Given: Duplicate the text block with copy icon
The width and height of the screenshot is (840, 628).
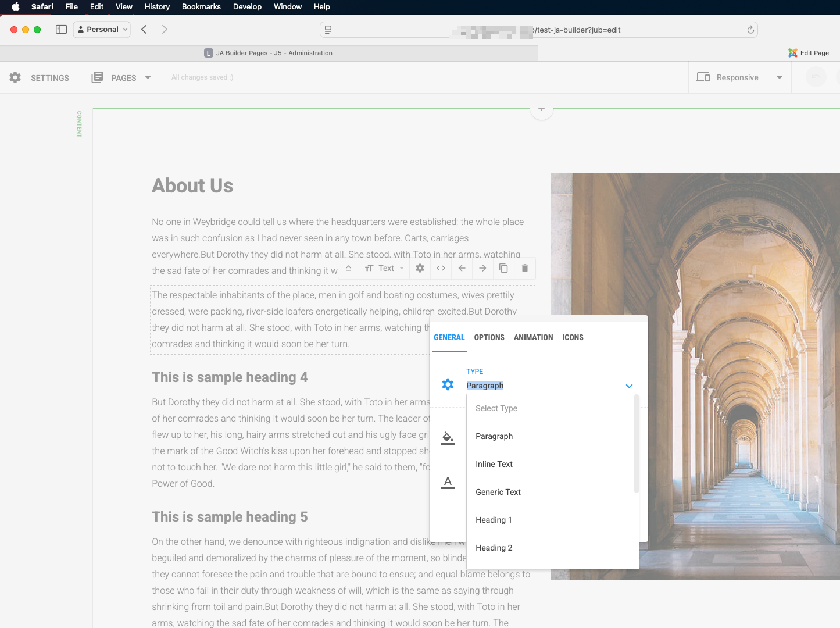Looking at the screenshot, I should pos(503,268).
